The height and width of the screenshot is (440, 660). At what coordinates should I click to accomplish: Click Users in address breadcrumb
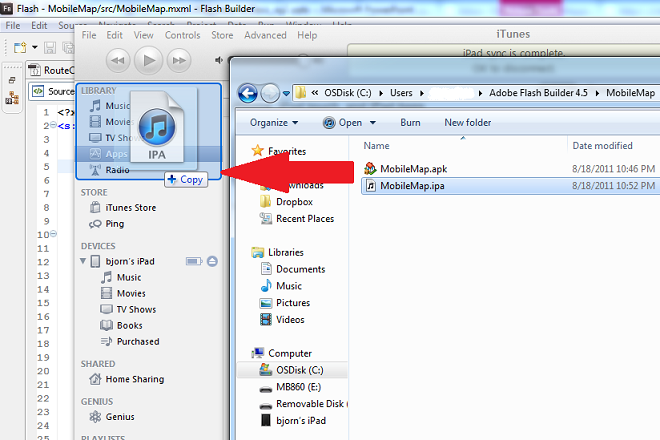401,93
